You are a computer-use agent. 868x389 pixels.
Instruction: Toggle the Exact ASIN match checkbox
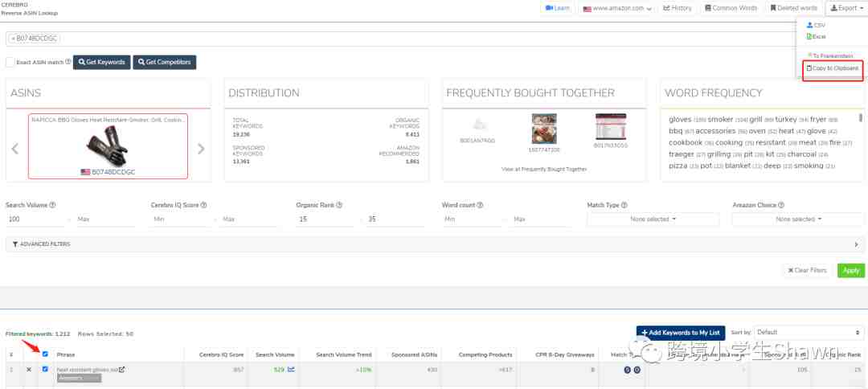point(10,63)
